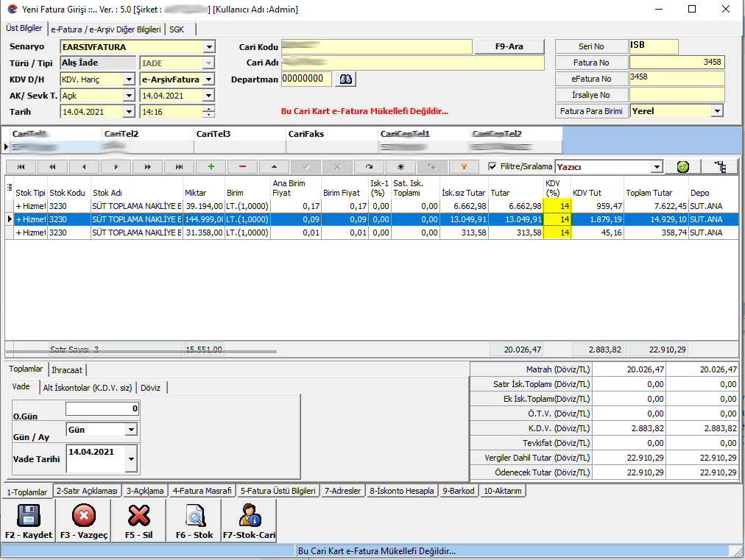745x560 pixels.
Task: Click the Departman input field
Action: click(x=306, y=79)
